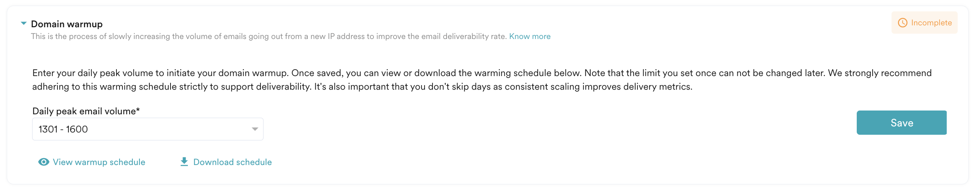Click the required asterisk beside volume label
Screen dimensions: 980x190
point(138,111)
